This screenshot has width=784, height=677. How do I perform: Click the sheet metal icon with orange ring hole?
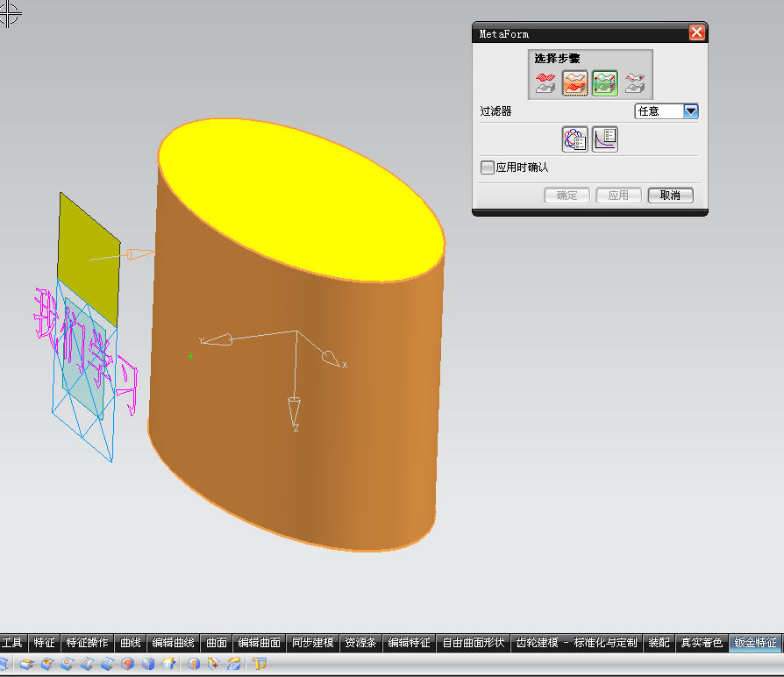coord(67,664)
